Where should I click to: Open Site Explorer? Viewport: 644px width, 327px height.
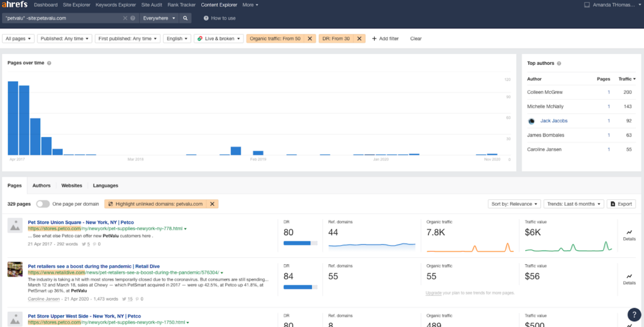[x=76, y=5]
